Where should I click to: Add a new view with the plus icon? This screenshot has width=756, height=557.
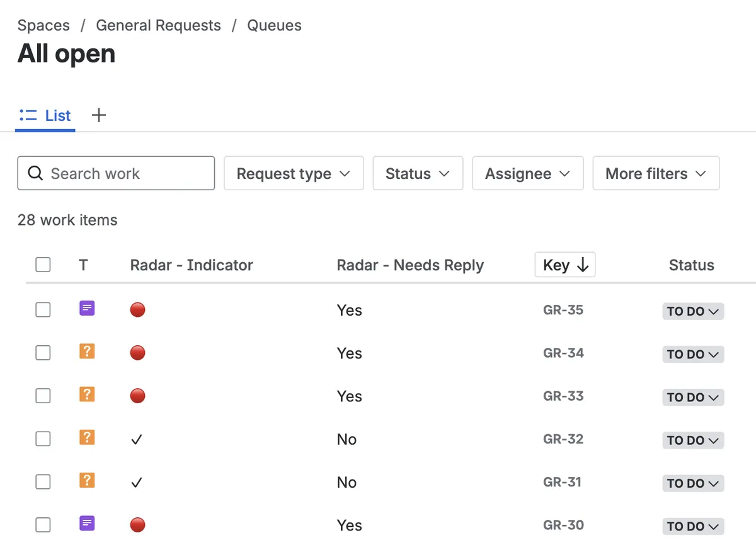[99, 115]
